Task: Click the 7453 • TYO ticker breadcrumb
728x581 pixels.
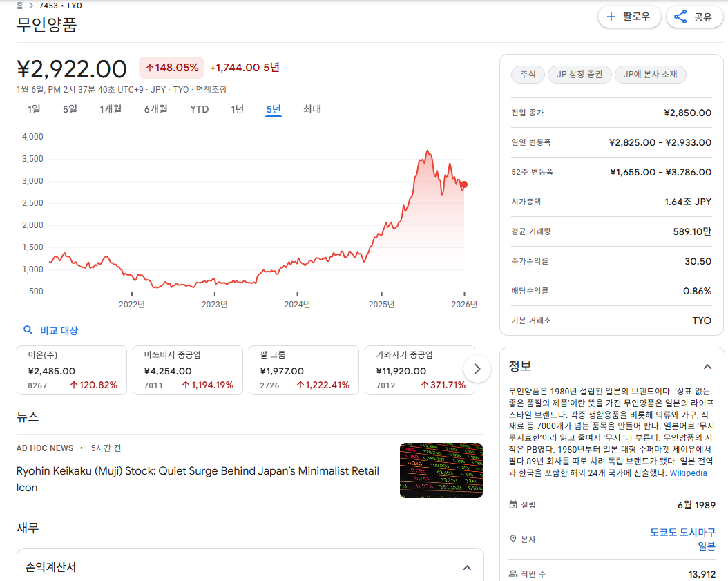Action: tap(60, 6)
